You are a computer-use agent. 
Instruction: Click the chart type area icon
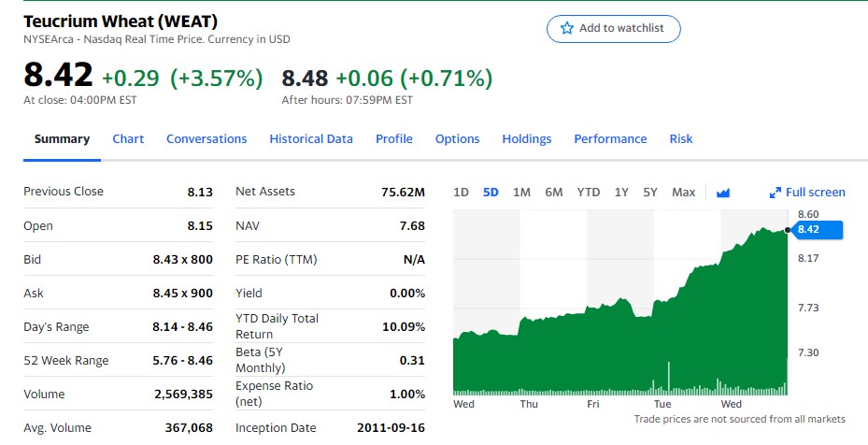coord(722,193)
